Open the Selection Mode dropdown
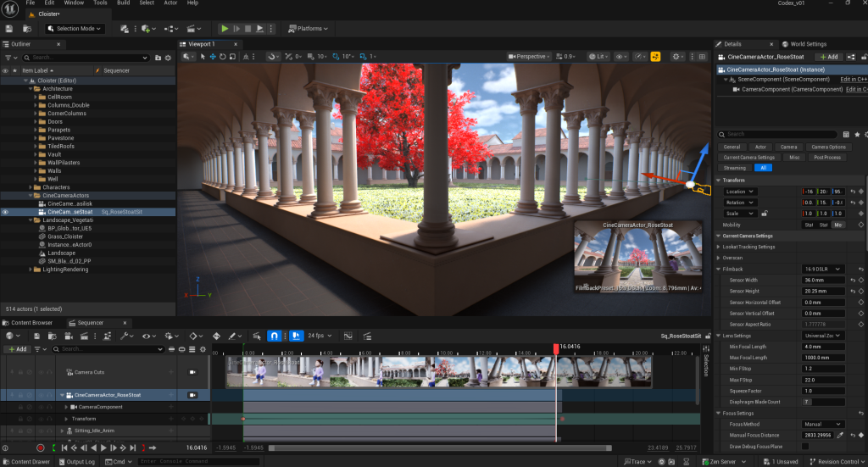868x467 pixels. [75, 29]
